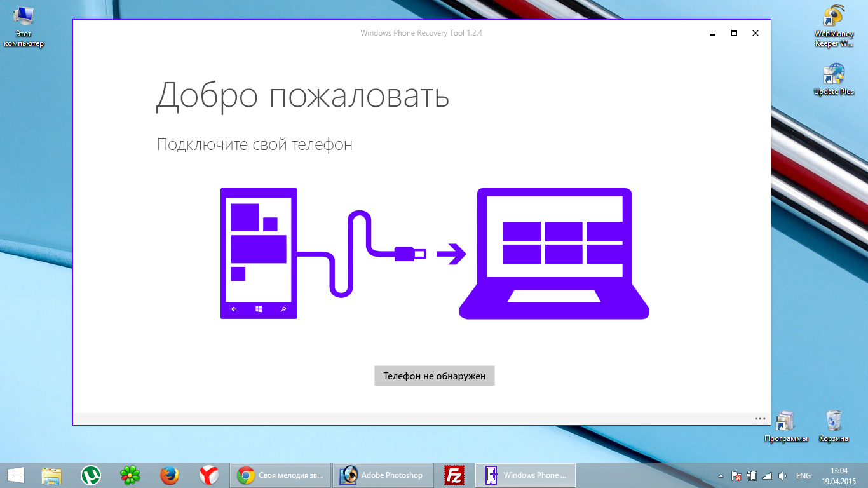Open FileZilla from the taskbar
Screen dimensions: 868x488
click(x=454, y=475)
